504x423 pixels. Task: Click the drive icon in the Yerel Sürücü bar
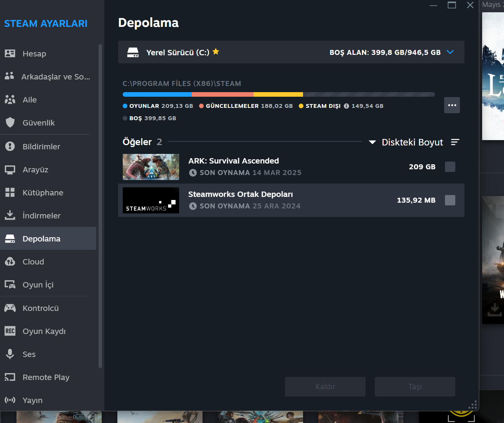point(133,52)
